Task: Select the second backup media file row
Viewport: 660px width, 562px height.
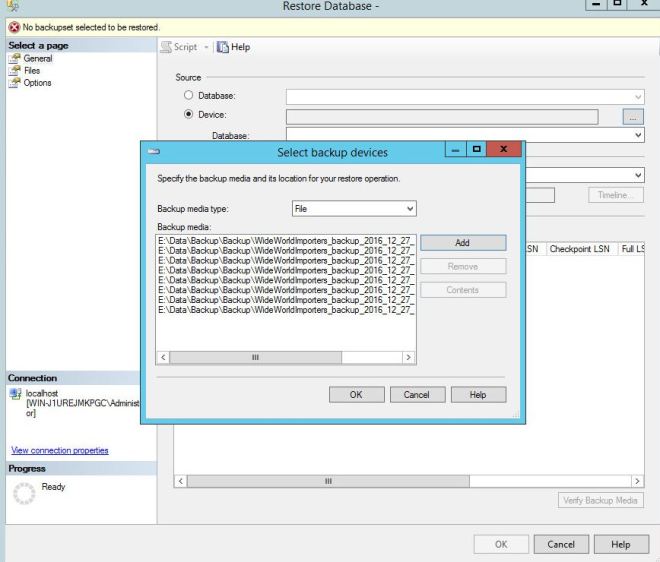Action: (286, 251)
